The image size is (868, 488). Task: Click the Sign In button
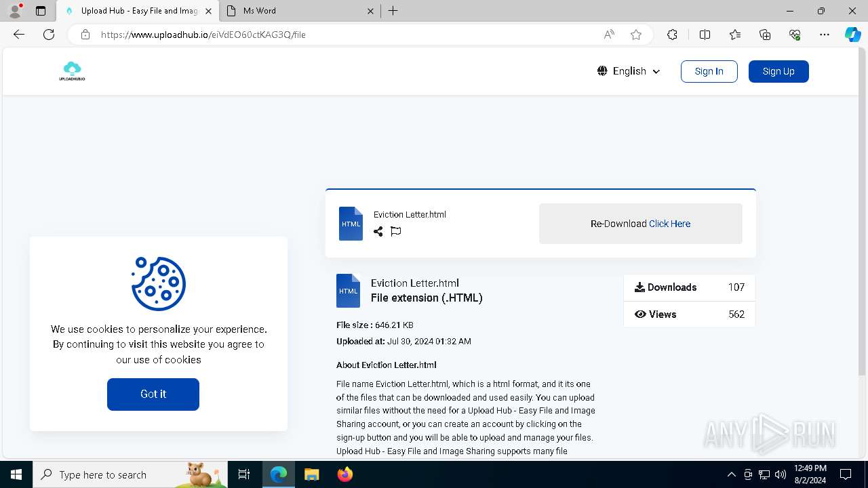709,71
